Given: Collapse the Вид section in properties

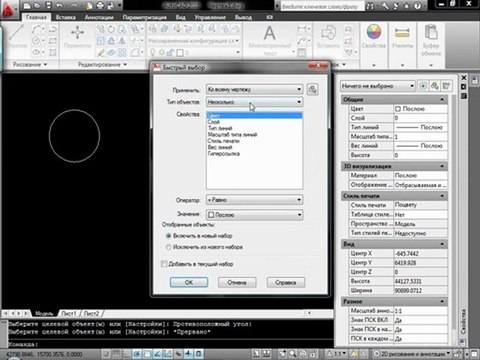Looking at the screenshot, I should pyautogui.click(x=442, y=244).
